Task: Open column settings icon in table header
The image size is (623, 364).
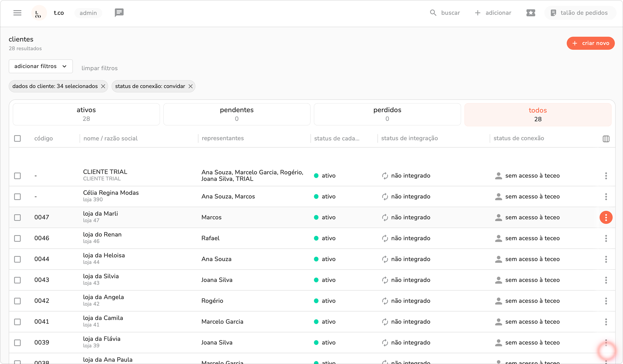Action: coord(606,139)
